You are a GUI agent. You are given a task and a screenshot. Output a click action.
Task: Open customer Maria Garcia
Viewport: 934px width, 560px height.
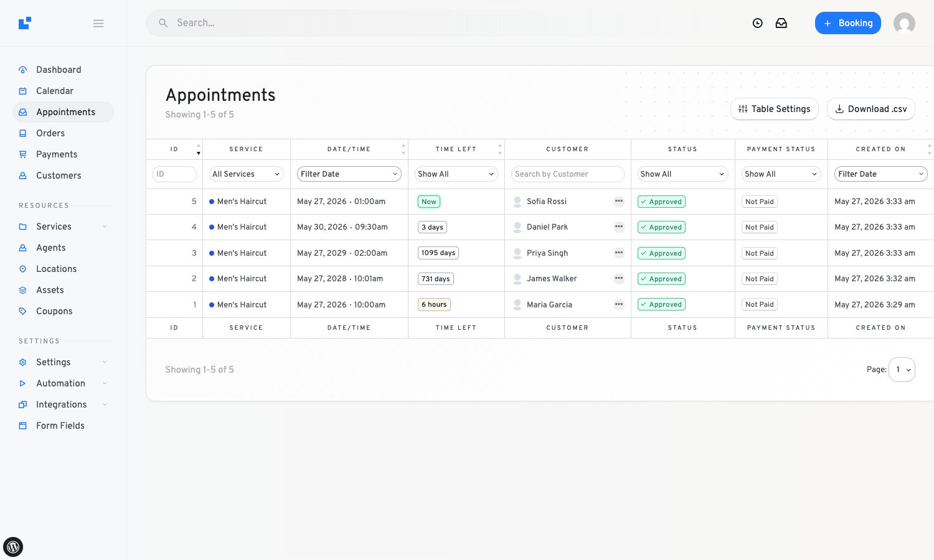[x=549, y=305]
